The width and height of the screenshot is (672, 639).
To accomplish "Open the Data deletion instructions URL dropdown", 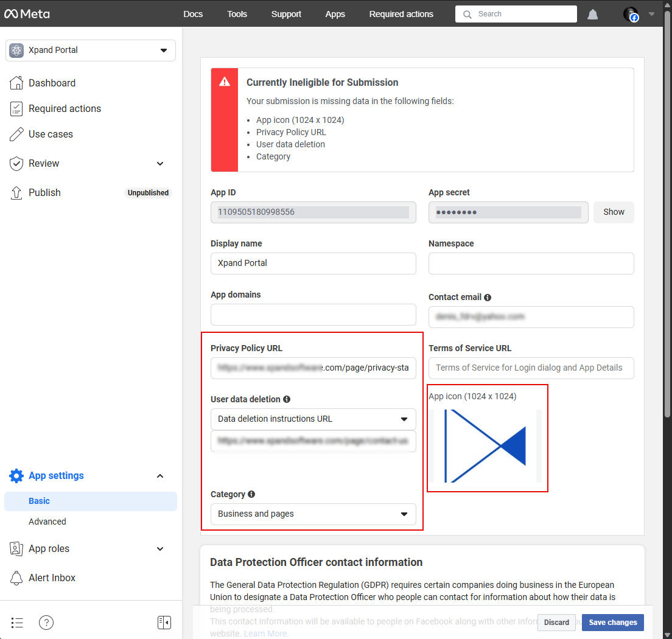I will [313, 419].
